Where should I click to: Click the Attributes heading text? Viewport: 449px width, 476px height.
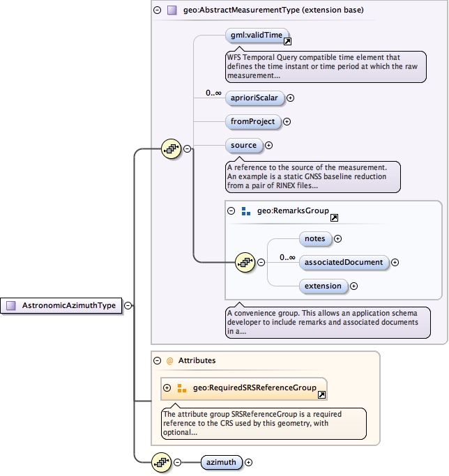[197, 360]
